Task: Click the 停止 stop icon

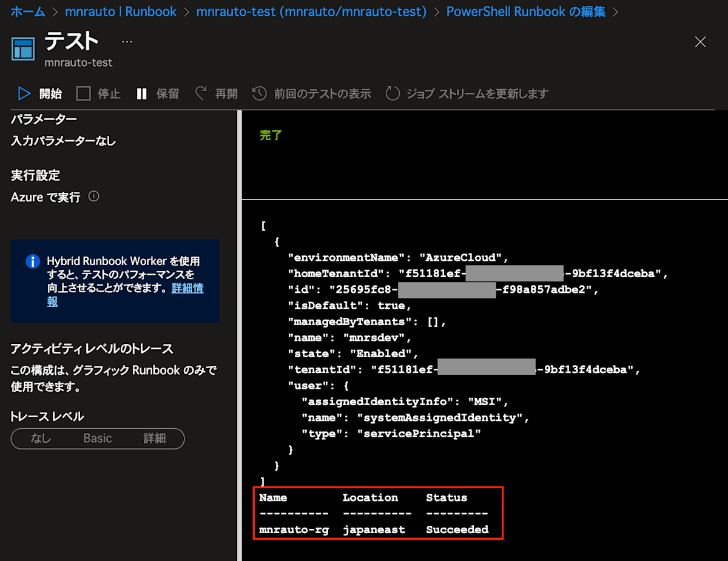Action: tap(84, 93)
